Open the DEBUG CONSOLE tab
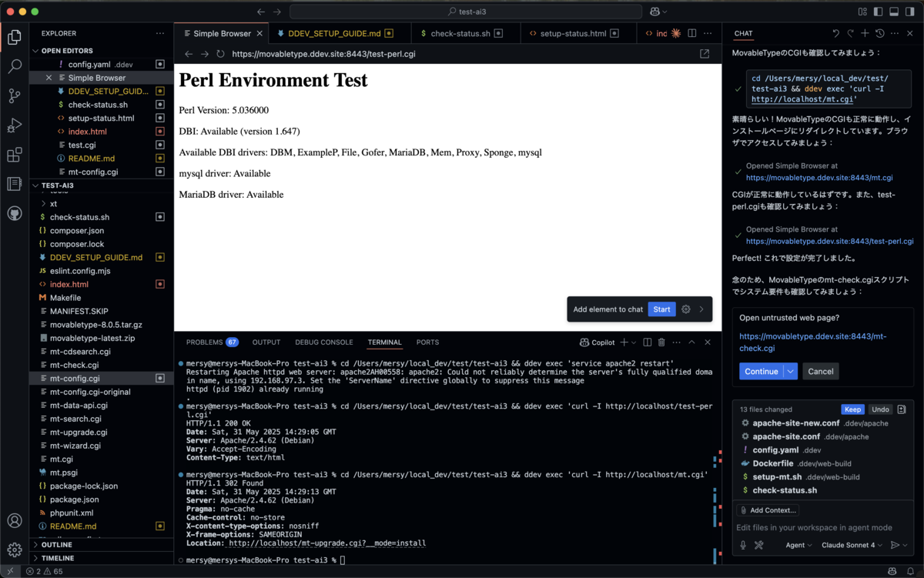 pos(324,342)
